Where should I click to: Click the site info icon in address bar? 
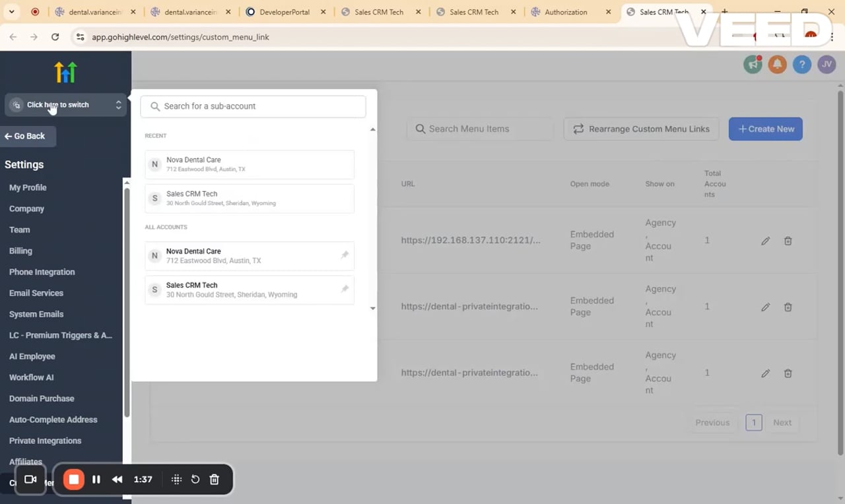click(80, 37)
